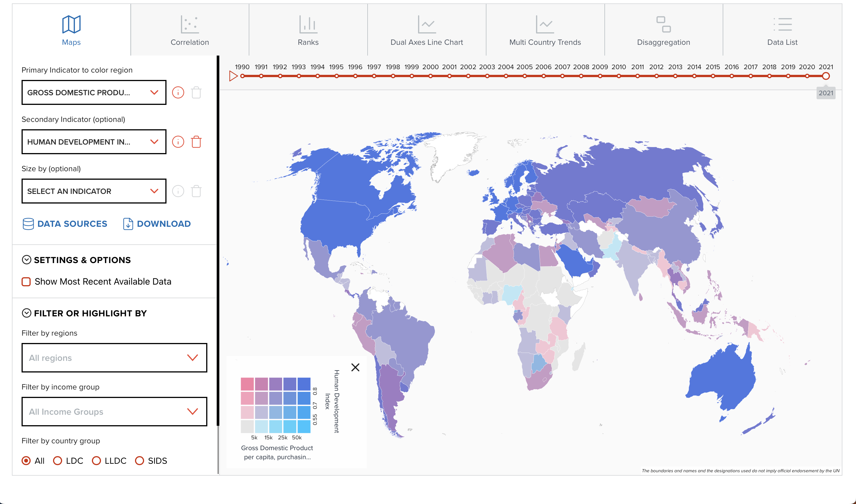Delete the Human Development Index secondary indicator
The image size is (856, 504).
pyautogui.click(x=196, y=142)
